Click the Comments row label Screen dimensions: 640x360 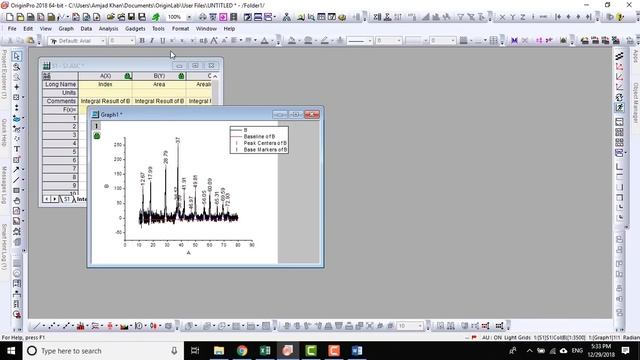click(60, 101)
